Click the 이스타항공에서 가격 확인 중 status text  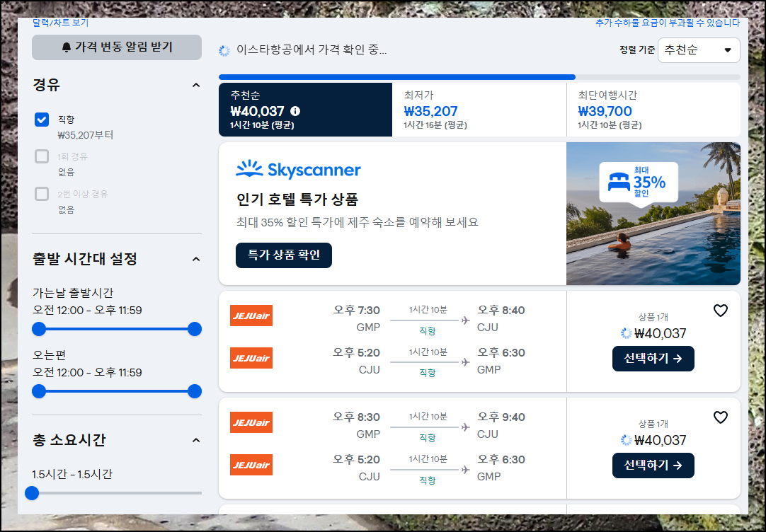pos(311,50)
